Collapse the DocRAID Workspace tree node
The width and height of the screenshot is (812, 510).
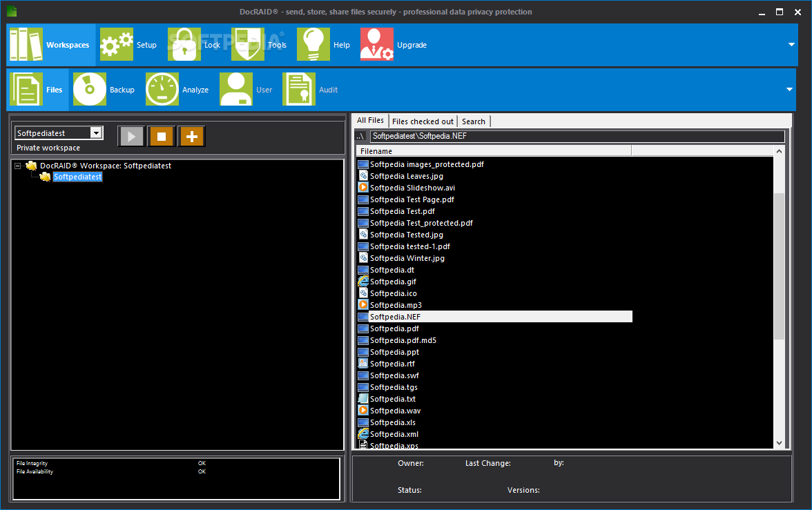[18, 166]
